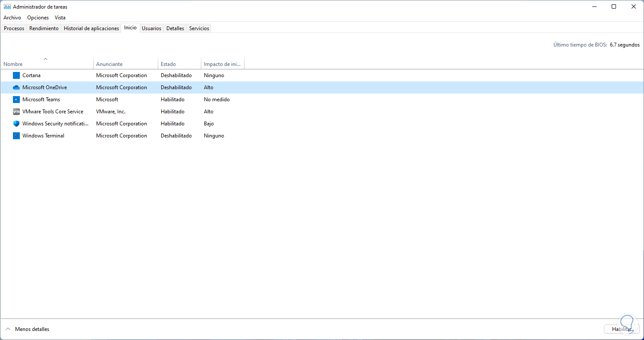Sort by the Anunciante column header
Screen dimensions: 644x340
(x=125, y=63)
